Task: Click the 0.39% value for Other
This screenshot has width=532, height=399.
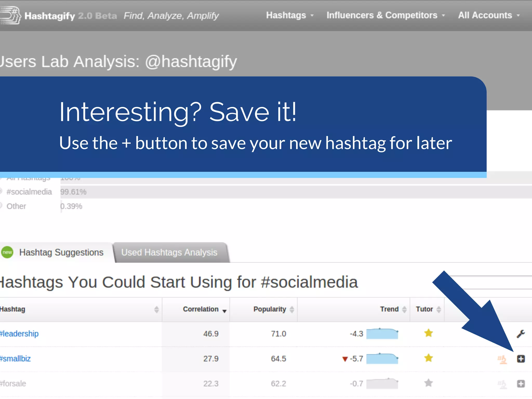Action: 71,206
